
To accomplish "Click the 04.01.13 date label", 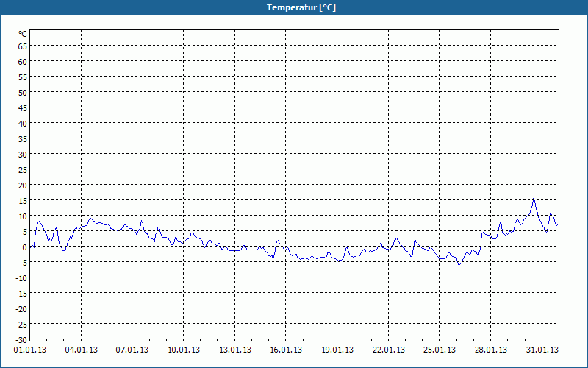I will coord(81,350).
